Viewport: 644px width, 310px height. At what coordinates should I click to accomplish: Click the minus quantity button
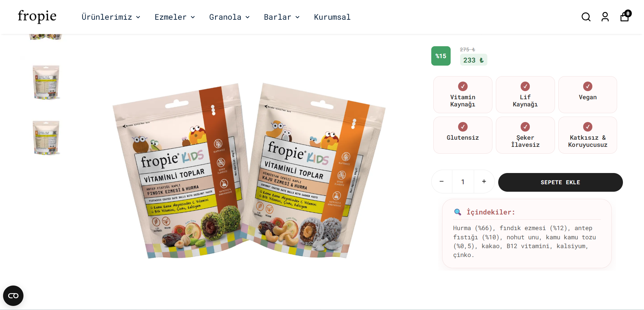click(441, 182)
